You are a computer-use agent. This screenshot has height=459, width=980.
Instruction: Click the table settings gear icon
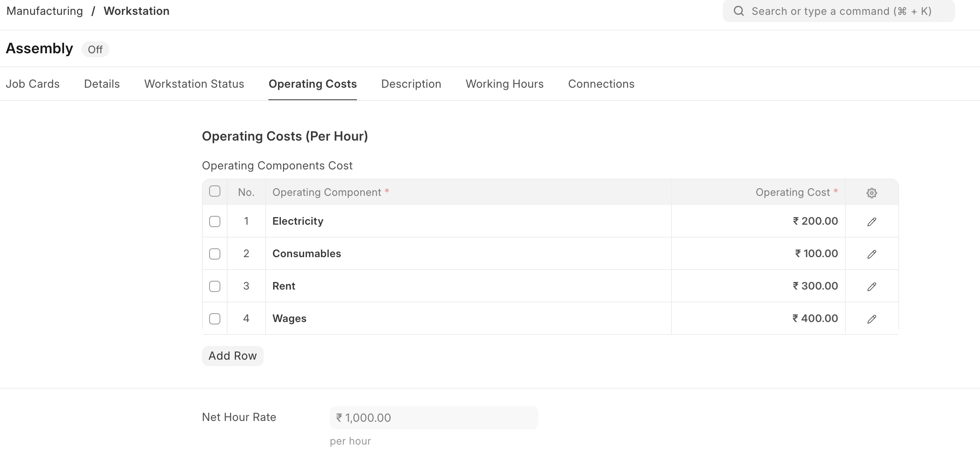(x=871, y=193)
